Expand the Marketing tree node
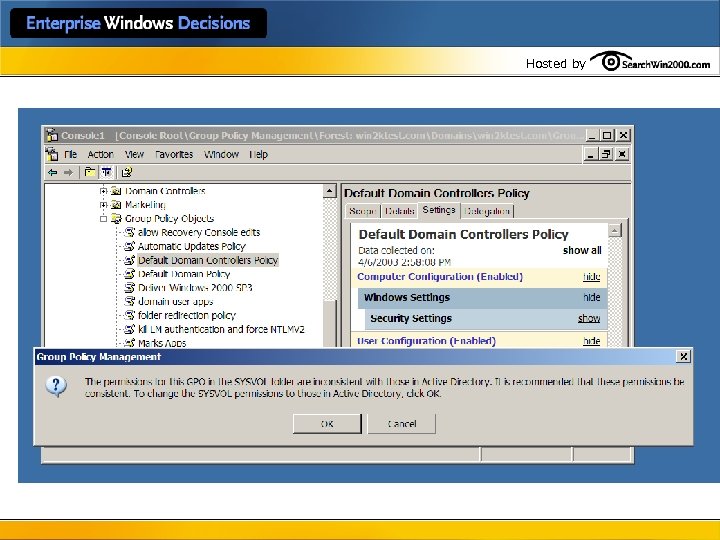The height and width of the screenshot is (540, 720). 103,204
